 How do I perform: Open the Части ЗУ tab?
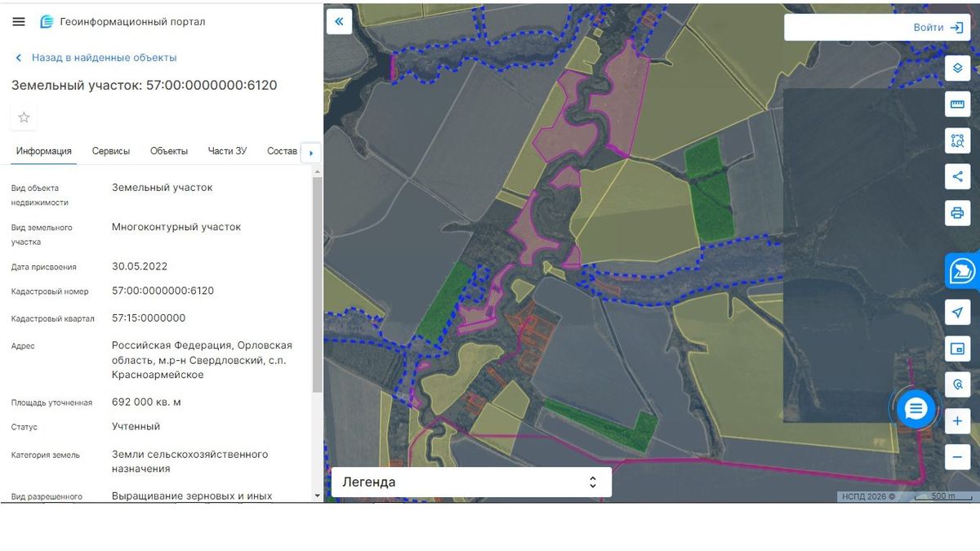[x=227, y=151]
